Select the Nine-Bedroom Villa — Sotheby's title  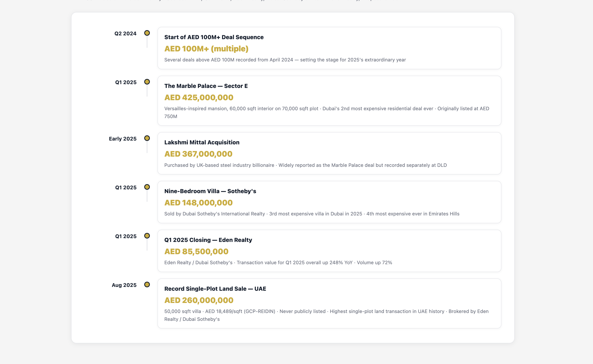pyautogui.click(x=210, y=191)
